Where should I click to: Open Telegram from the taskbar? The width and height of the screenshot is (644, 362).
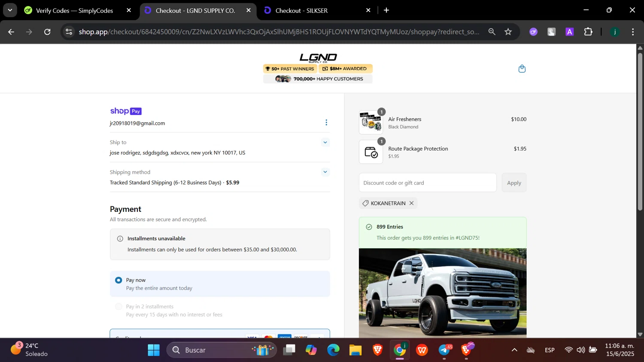(444, 350)
